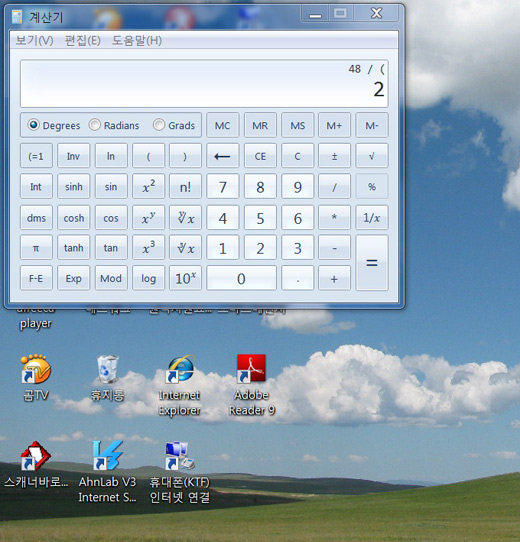Open the 스캐너바로 desktop shortcut
The image size is (520, 542).
tap(36, 465)
